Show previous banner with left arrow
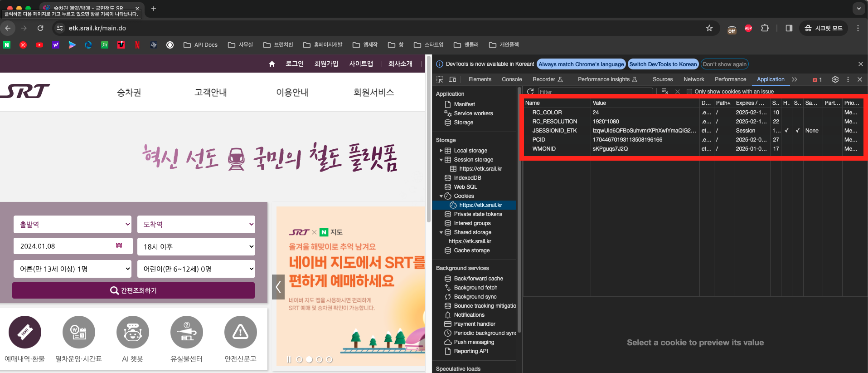This screenshot has height=373, width=868. [x=278, y=287]
